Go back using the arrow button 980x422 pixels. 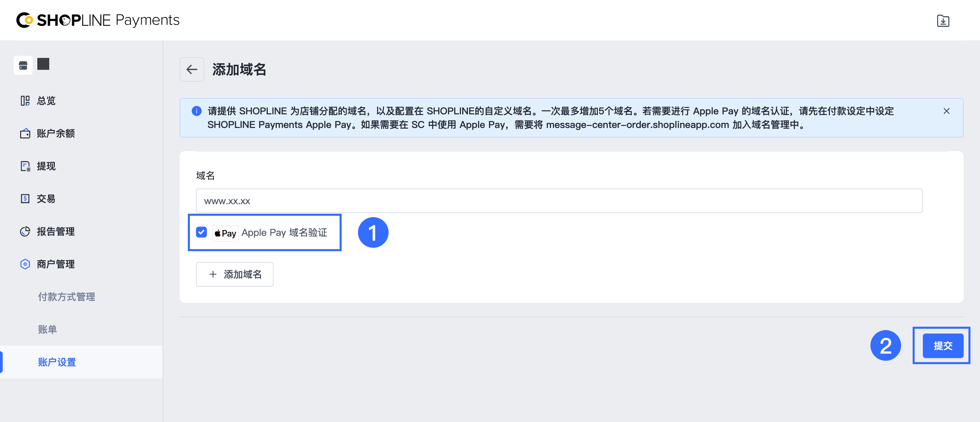click(192, 69)
